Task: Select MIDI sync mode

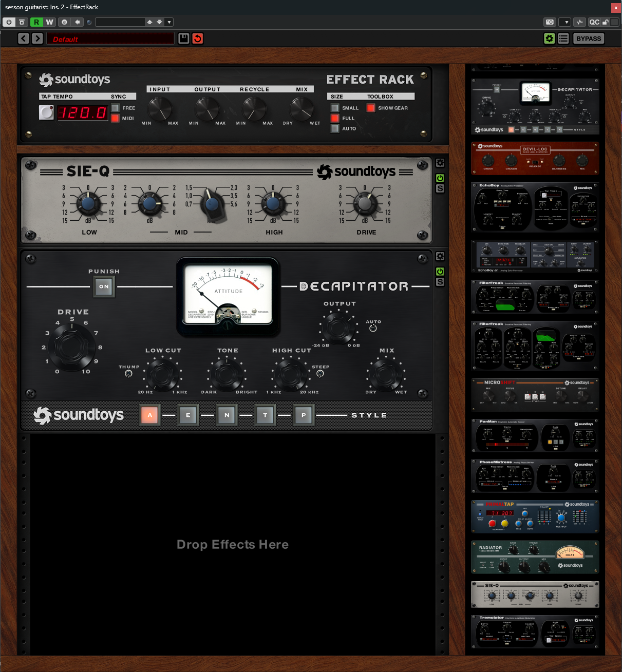Action: click(115, 118)
